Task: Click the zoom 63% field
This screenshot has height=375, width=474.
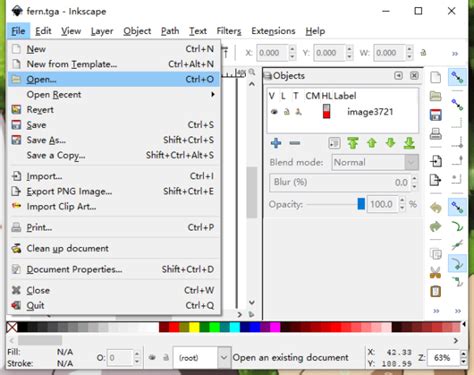Action: tap(443, 358)
